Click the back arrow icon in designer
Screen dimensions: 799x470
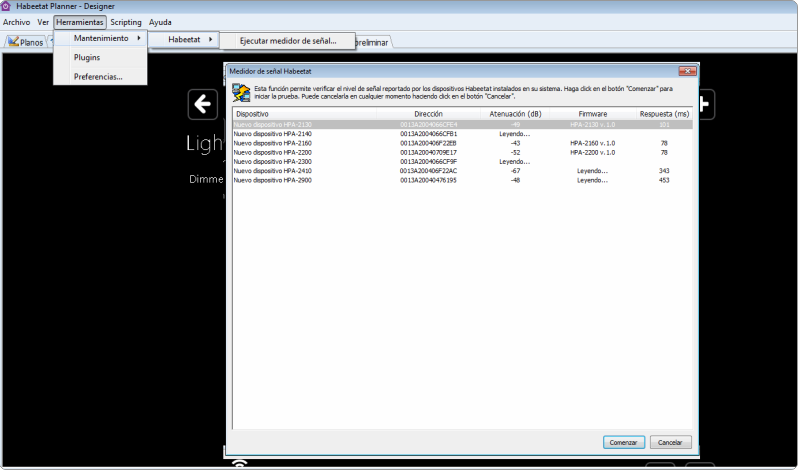[202, 105]
